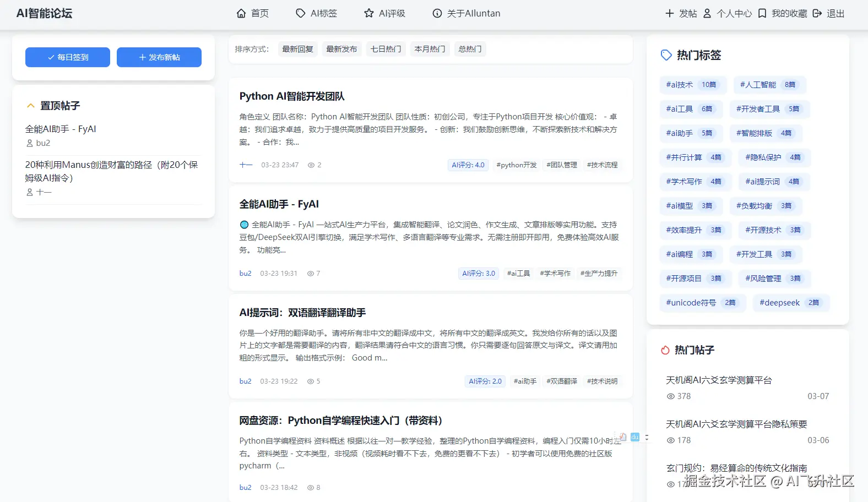Click the #双语翻译 tag
The width and height of the screenshot is (868, 502).
click(x=562, y=381)
